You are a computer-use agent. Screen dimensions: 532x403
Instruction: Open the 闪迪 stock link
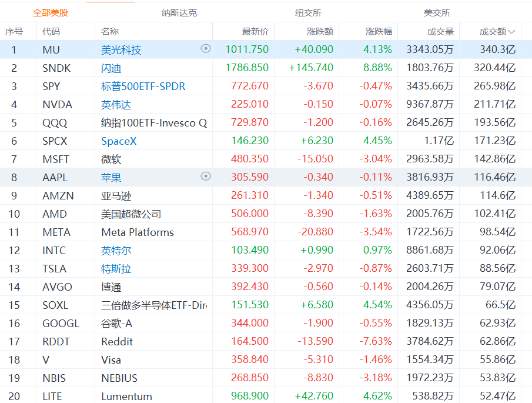pos(111,68)
